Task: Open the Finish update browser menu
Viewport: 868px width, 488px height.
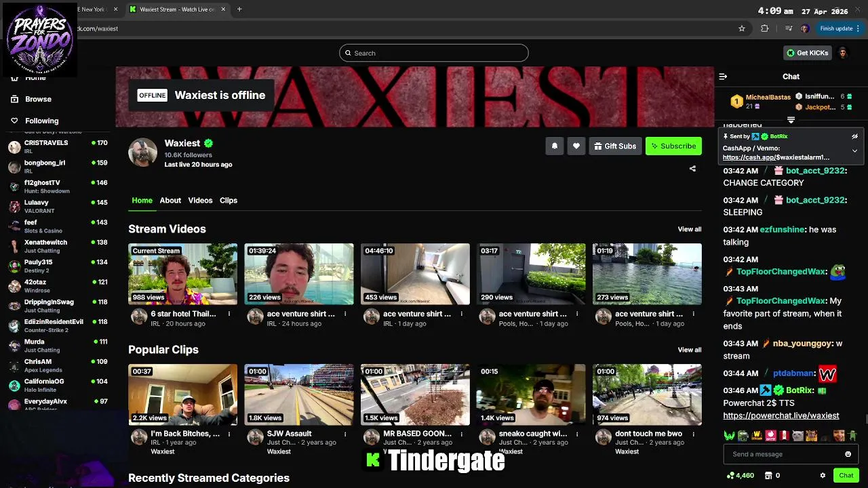Action: point(840,28)
